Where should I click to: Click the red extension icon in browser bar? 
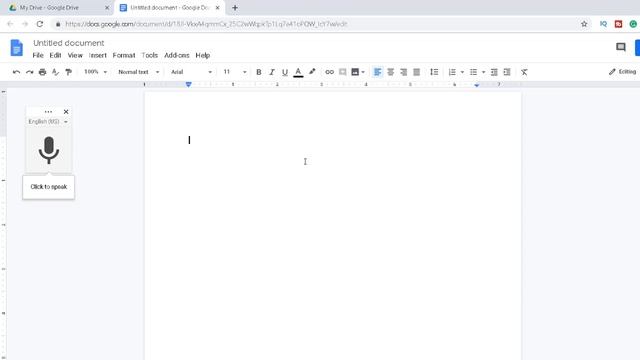pyautogui.click(x=618, y=24)
